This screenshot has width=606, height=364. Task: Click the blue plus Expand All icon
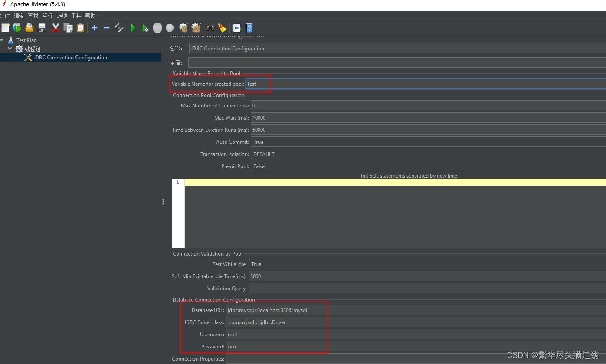[95, 28]
